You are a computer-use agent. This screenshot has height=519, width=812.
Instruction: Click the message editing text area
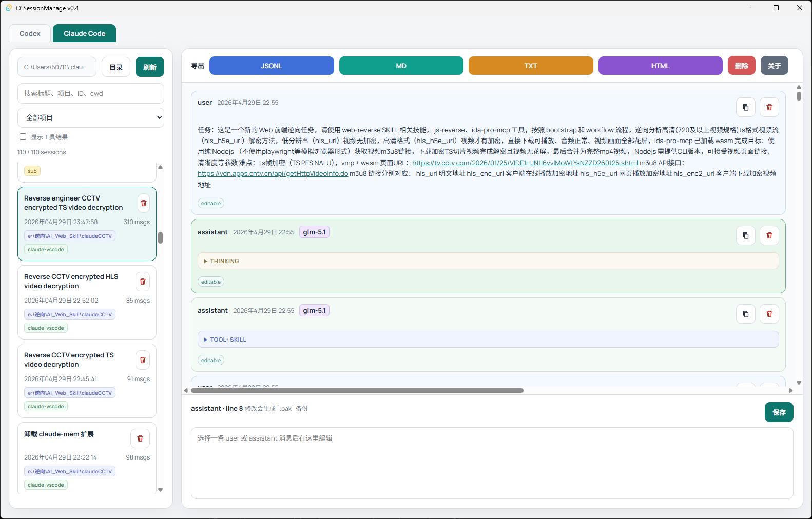point(492,463)
